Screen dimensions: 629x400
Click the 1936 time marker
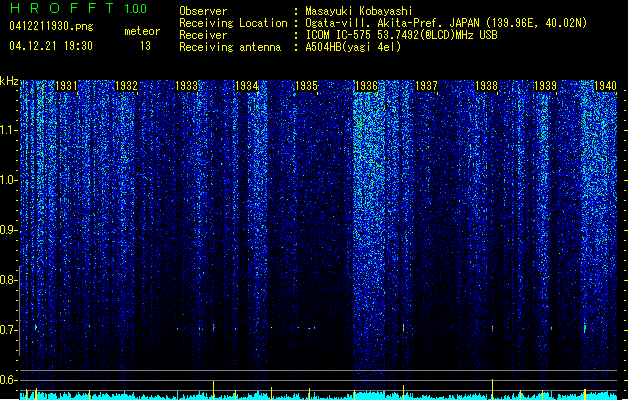click(x=366, y=86)
